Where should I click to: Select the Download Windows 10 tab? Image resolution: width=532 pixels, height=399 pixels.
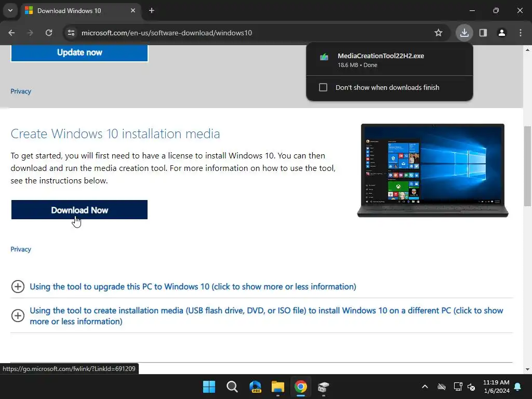pos(81,10)
